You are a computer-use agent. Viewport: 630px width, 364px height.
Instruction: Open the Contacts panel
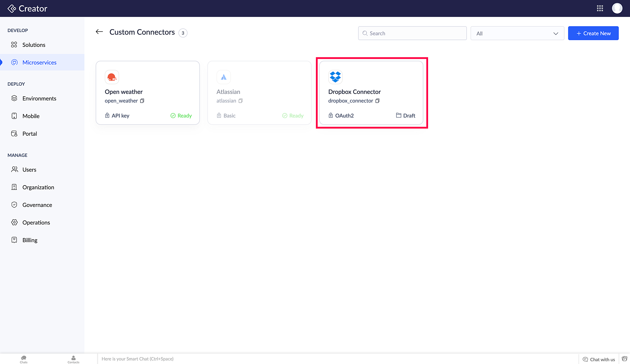point(73,359)
